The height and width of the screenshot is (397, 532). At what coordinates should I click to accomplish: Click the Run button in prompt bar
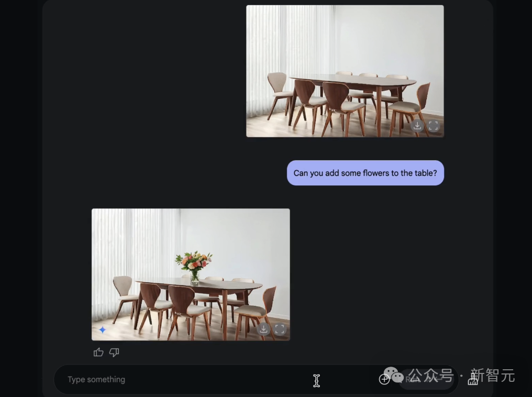coord(426,379)
